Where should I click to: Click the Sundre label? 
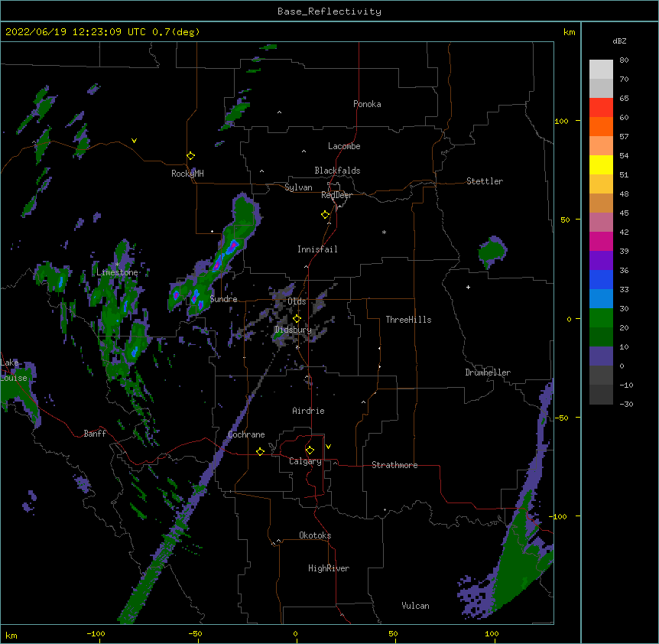pos(223,299)
